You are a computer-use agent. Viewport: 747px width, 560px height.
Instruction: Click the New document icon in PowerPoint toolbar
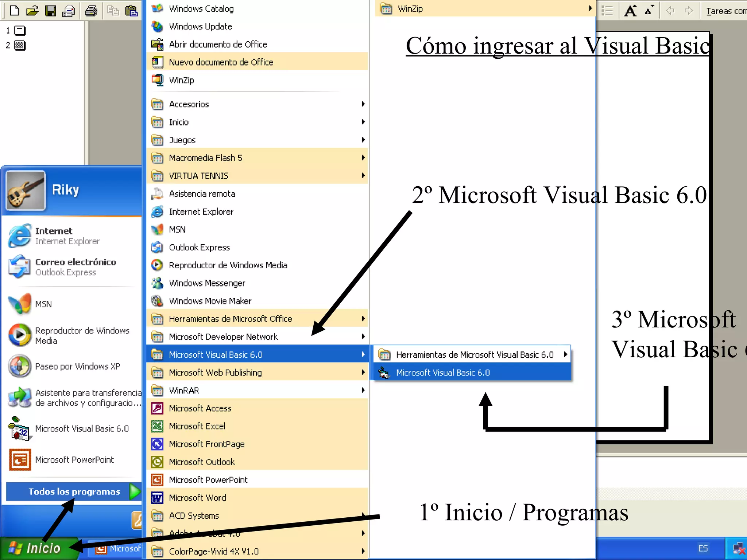tap(14, 11)
